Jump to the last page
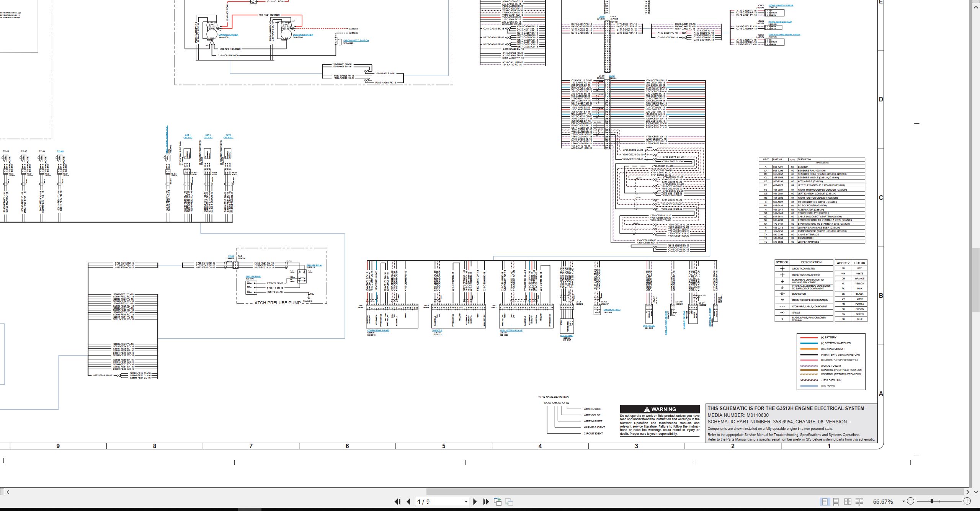The width and height of the screenshot is (980, 511). pos(486,501)
